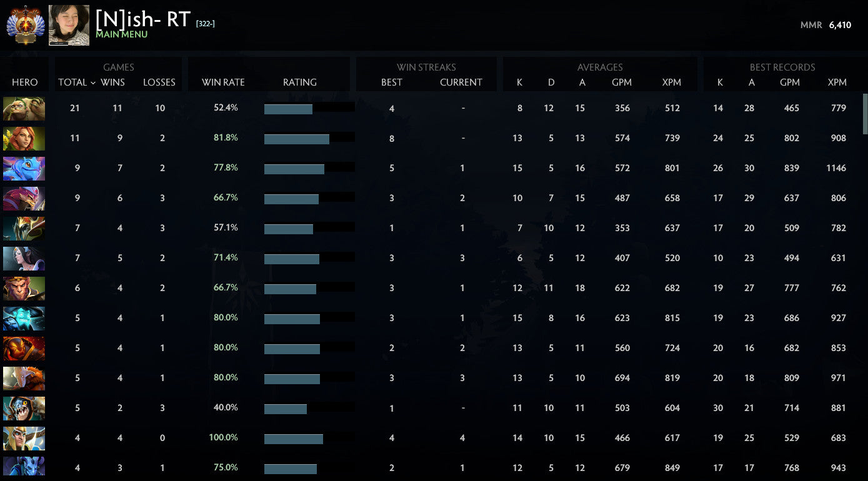Sort by the CURRENT win streak header
Screen dimensions: 868x481
[x=461, y=82]
